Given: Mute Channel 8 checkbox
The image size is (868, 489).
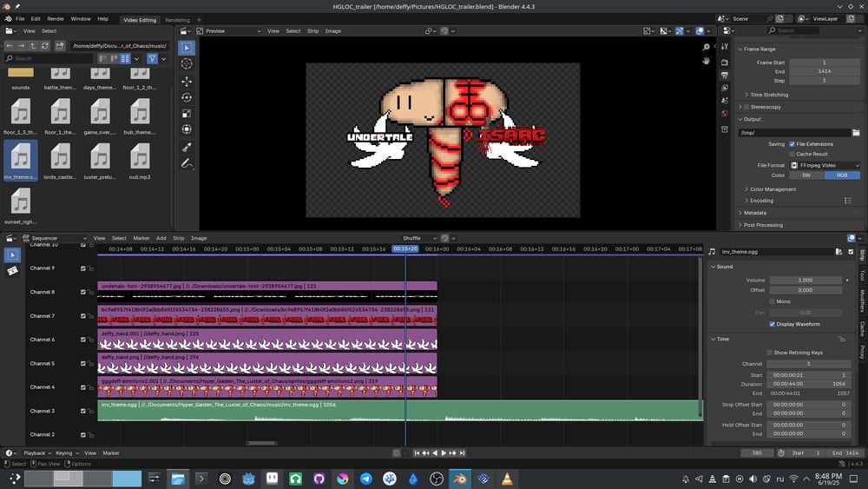Looking at the screenshot, I should tap(83, 292).
